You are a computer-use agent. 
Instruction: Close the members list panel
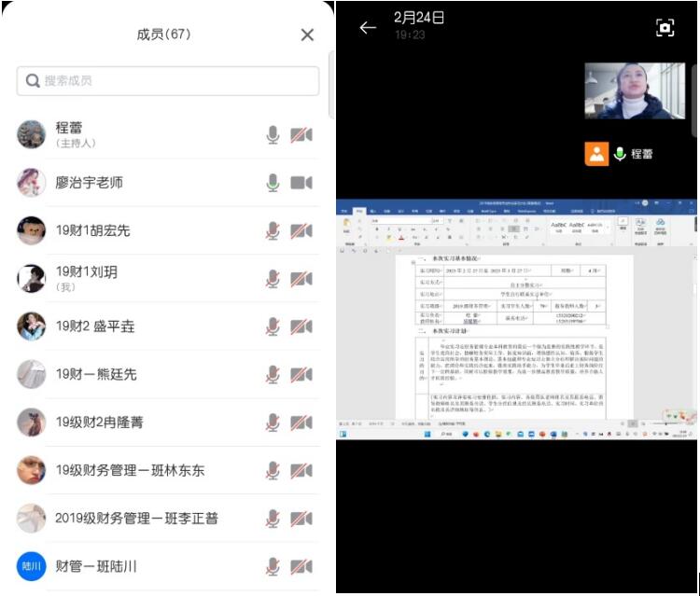(307, 35)
